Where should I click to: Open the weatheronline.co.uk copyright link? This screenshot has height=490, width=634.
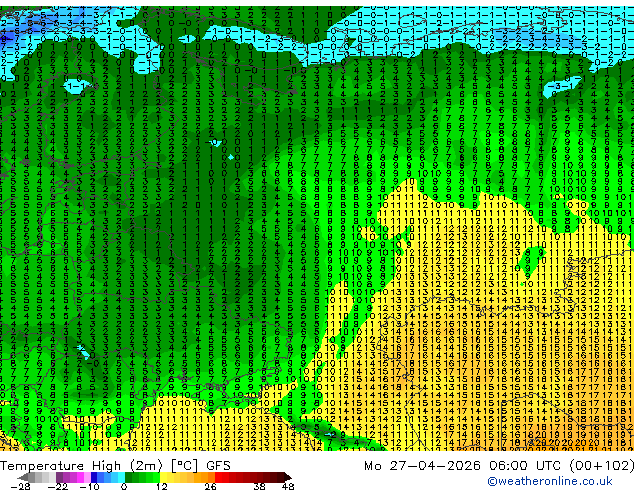(x=549, y=481)
